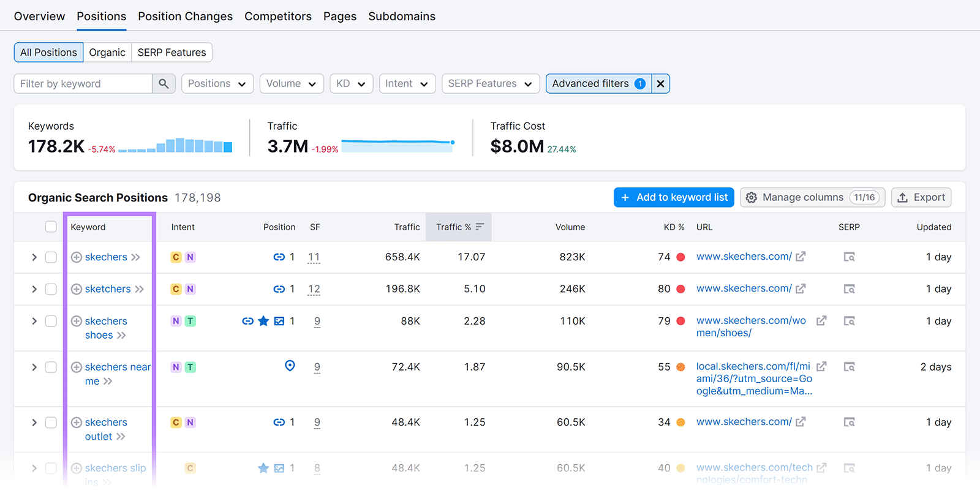Click SERP snapshot icon for skechers near me

click(x=849, y=367)
